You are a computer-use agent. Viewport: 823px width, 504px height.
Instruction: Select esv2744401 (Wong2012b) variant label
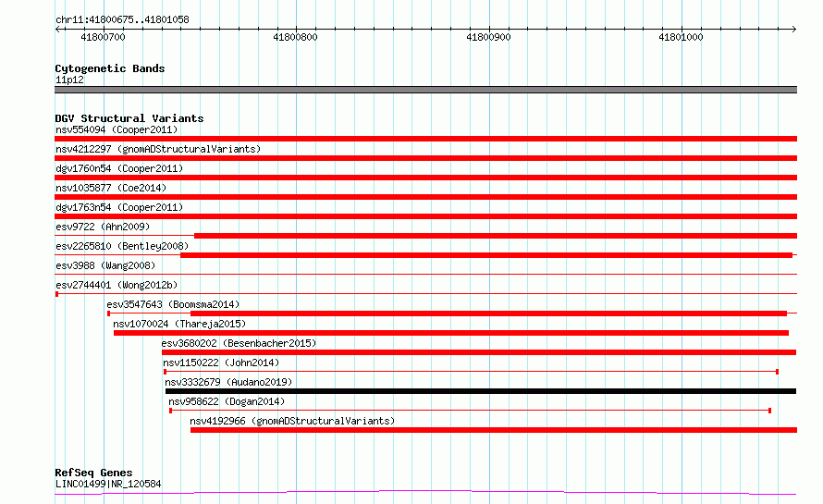[117, 285]
